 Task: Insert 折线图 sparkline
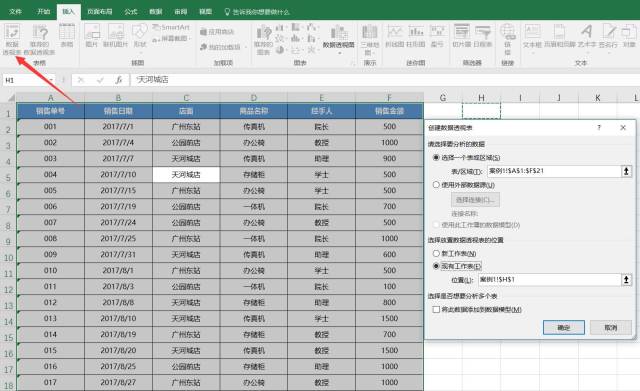[x=394, y=36]
